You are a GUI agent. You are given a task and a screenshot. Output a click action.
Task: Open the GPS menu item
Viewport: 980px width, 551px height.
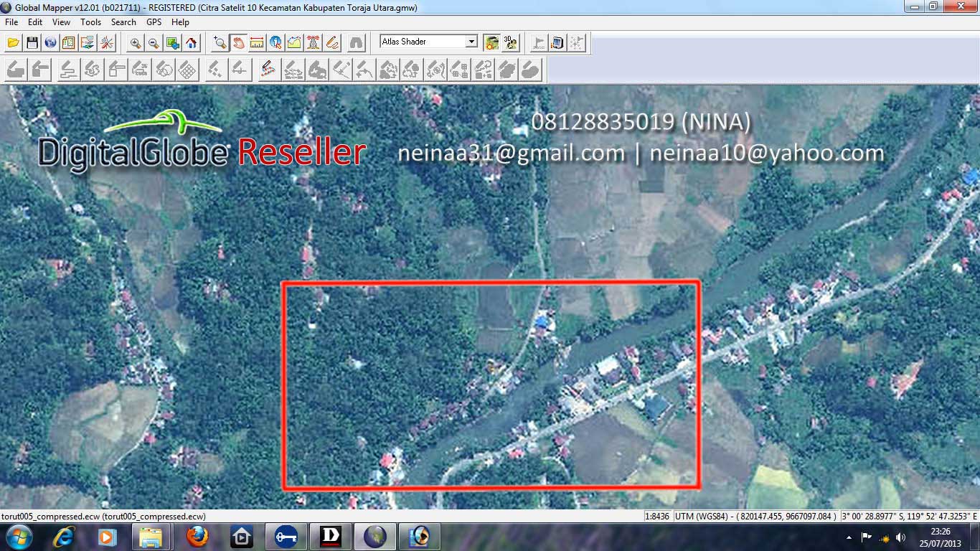click(153, 22)
